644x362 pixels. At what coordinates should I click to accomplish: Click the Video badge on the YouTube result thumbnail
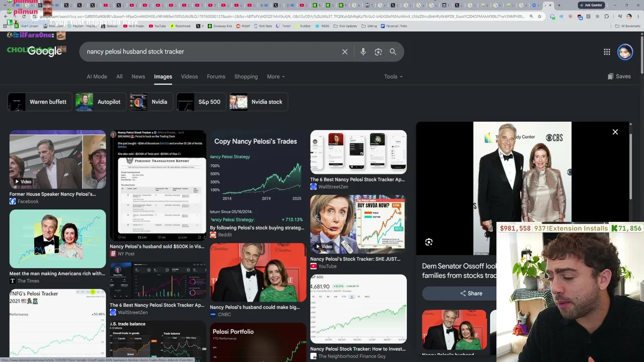324,246
